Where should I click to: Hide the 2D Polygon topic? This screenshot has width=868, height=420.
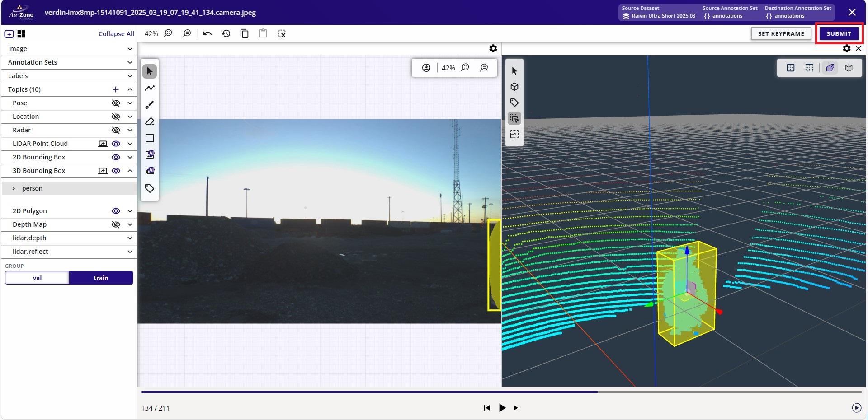pos(116,211)
